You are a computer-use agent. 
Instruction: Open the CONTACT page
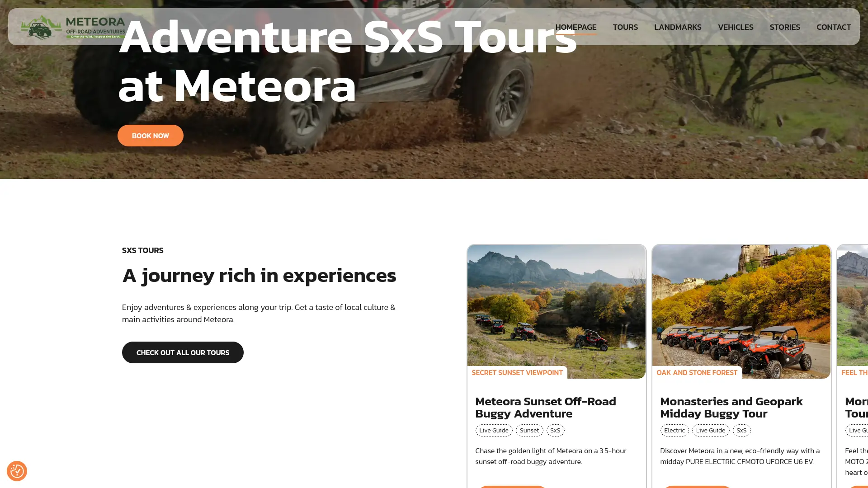(x=834, y=27)
